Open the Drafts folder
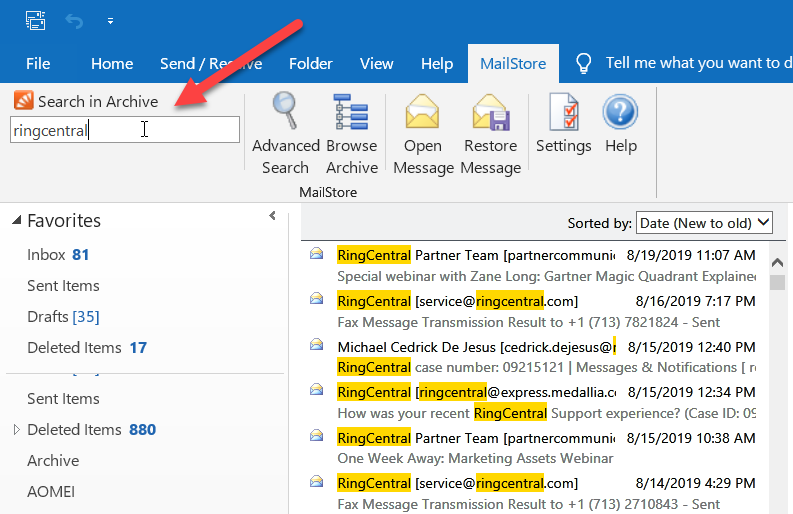Viewport: 793px width, 514px height. coord(47,317)
